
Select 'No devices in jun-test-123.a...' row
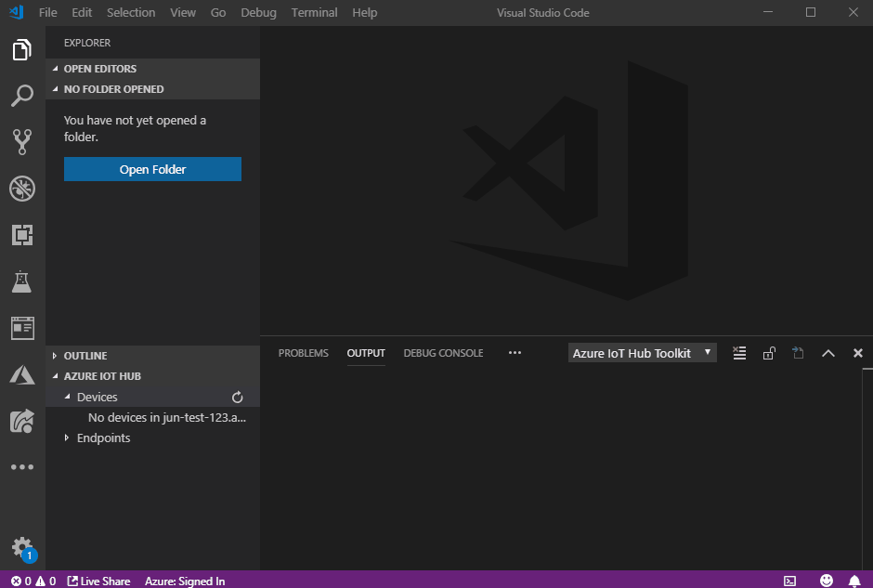point(152,418)
